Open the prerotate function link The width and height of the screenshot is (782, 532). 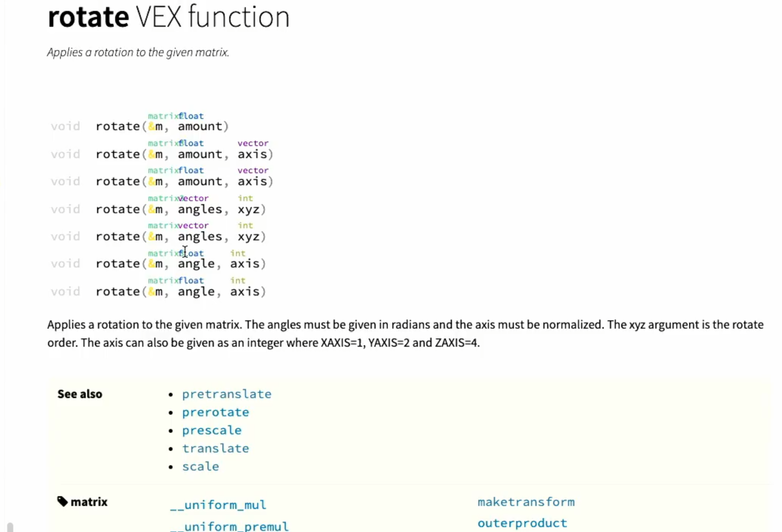[216, 412]
